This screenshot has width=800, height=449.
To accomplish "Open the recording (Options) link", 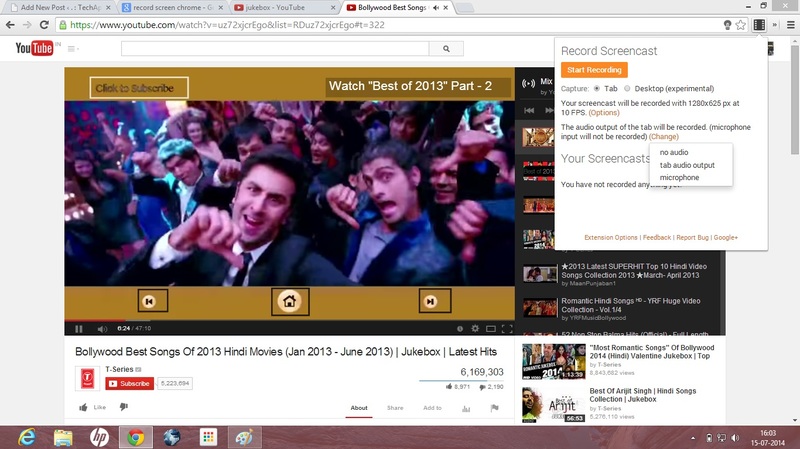I will 604,113.
